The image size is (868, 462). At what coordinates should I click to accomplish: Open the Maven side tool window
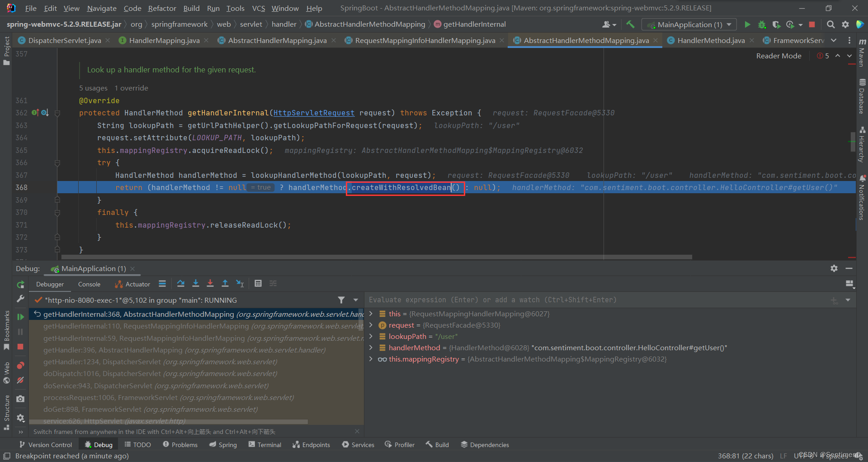(862, 53)
